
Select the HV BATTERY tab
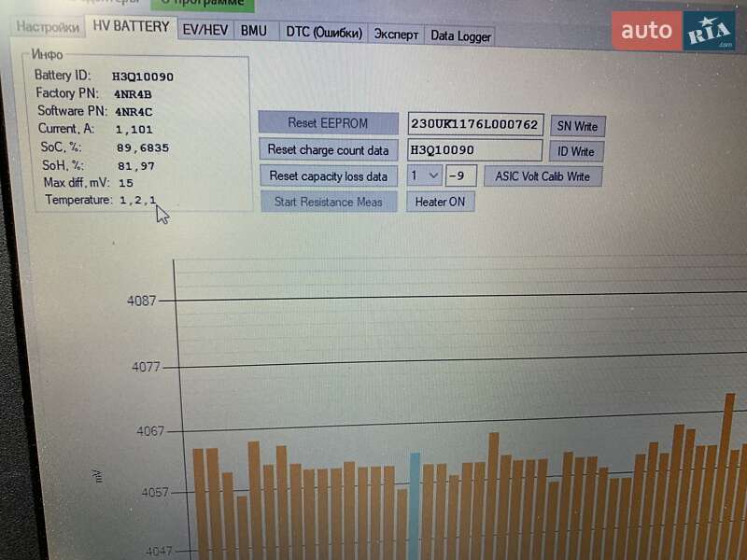131,27
